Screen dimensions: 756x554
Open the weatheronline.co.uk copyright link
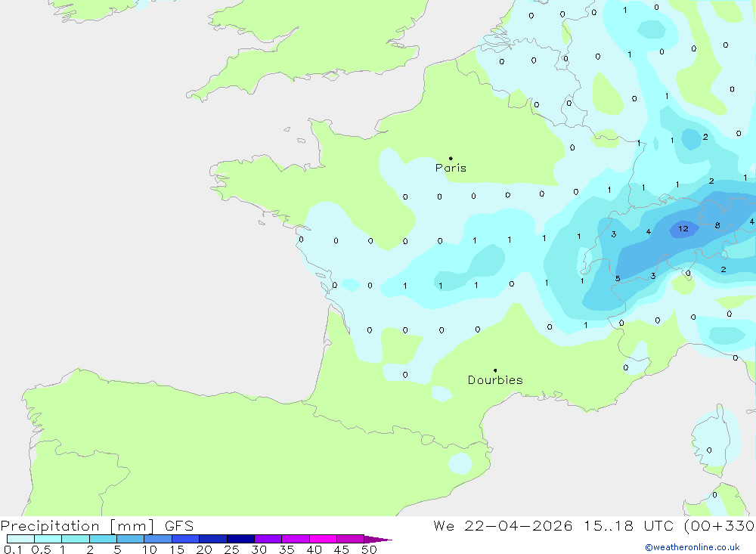point(692,547)
